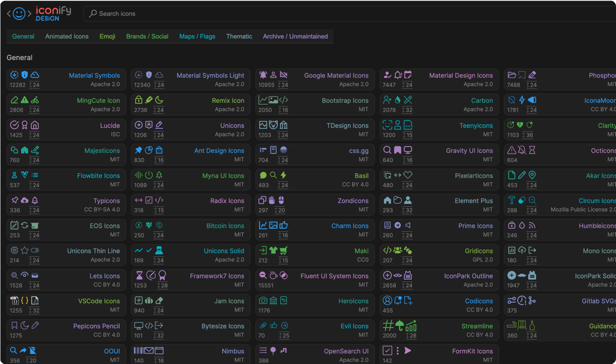Image resolution: width=616 pixels, height=364 pixels.
Task: Click the mouse icon in Zondicons card
Action: point(281,200)
